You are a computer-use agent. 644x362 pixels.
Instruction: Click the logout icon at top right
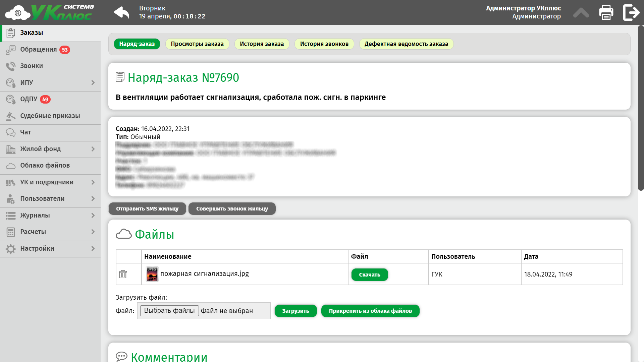[631, 13]
